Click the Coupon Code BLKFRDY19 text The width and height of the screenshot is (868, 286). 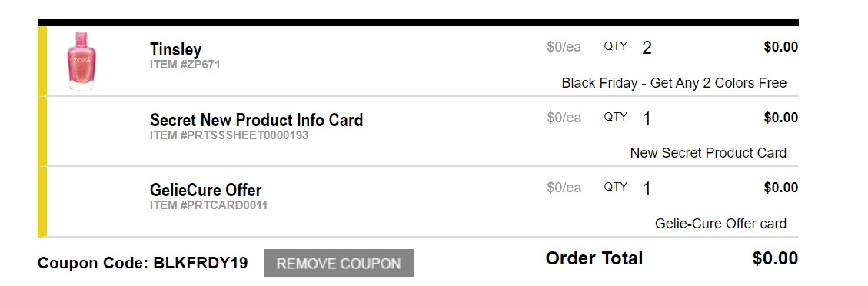pos(143,263)
